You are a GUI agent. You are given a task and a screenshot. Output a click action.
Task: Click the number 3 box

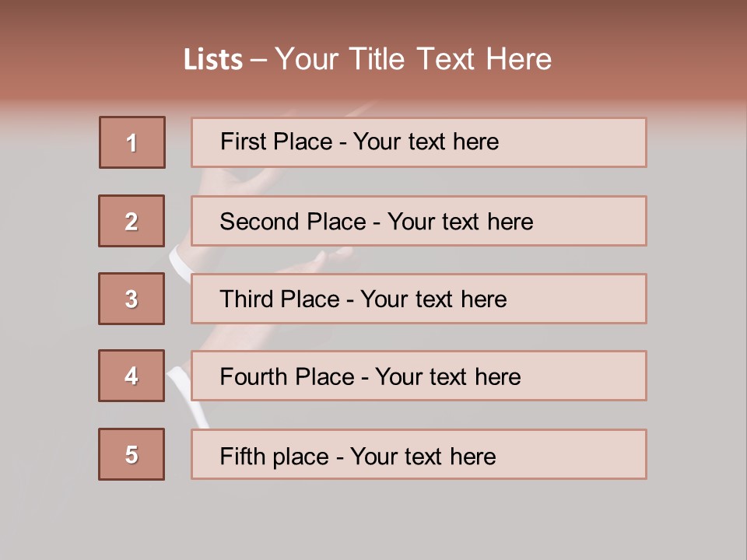pos(132,299)
